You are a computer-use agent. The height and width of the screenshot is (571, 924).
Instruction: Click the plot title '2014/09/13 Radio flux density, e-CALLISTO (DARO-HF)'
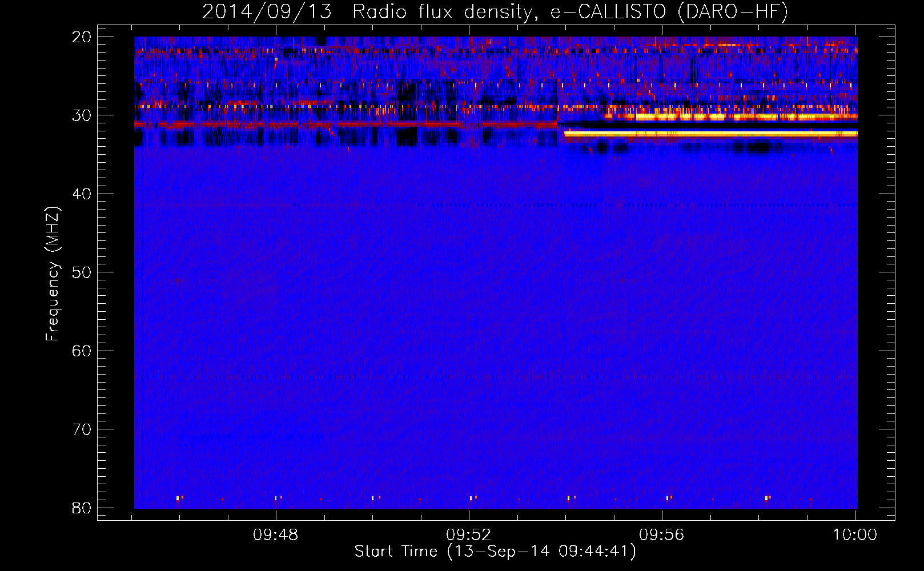tap(495, 11)
